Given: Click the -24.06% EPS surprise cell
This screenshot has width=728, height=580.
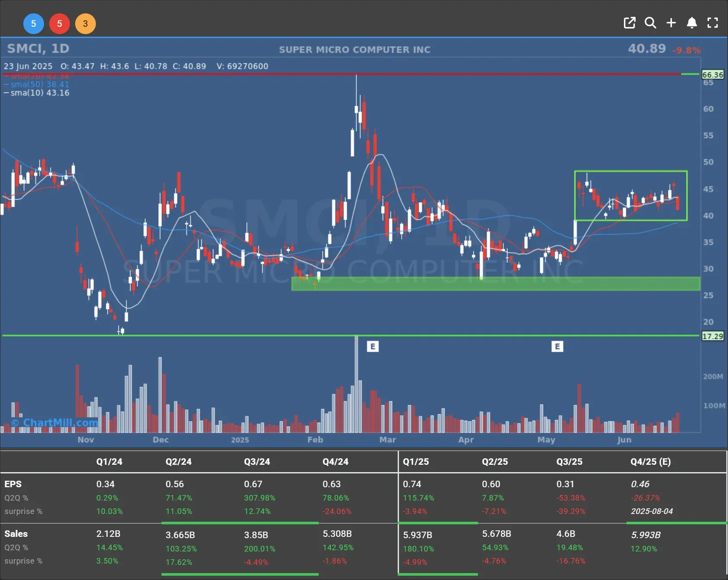Looking at the screenshot, I should 337,511.
